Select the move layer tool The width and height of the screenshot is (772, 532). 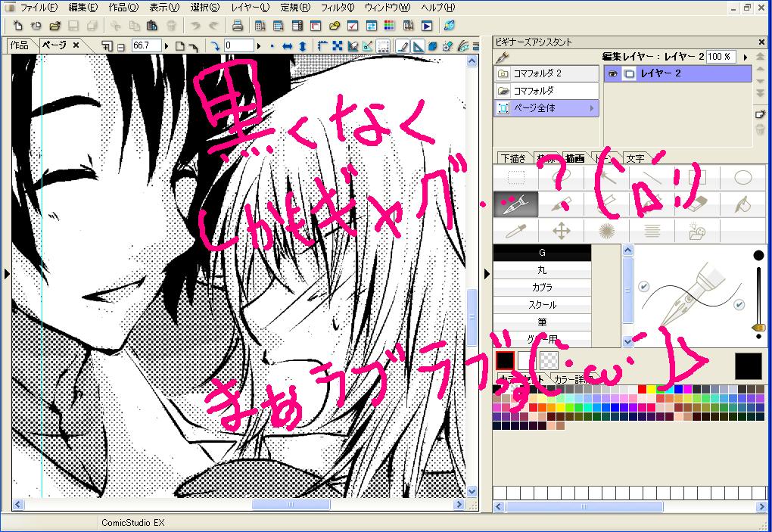[x=562, y=230]
